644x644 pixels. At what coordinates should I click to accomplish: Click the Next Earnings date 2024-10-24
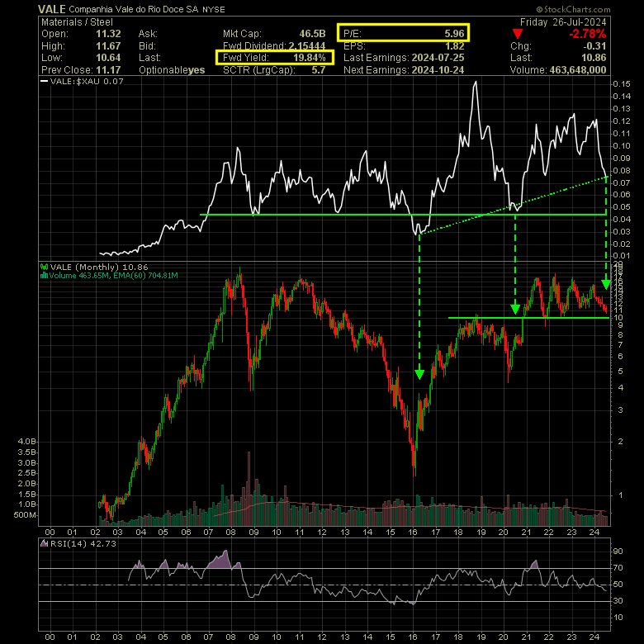tap(438, 70)
